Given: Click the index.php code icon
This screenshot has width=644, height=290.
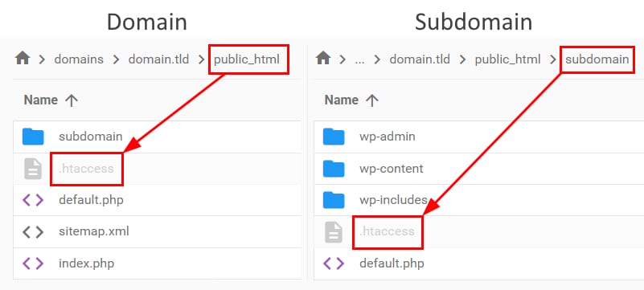Looking at the screenshot, I should (x=33, y=263).
